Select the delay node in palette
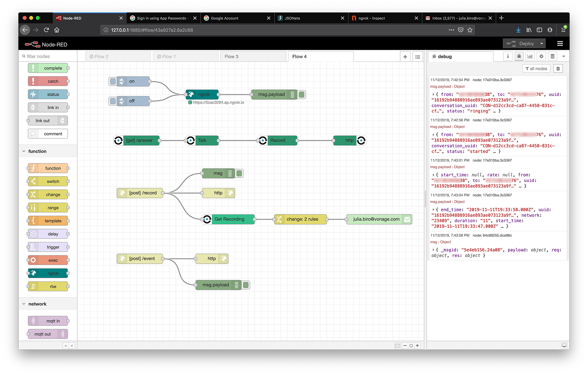Screen dimensions: 588x374 48,234
